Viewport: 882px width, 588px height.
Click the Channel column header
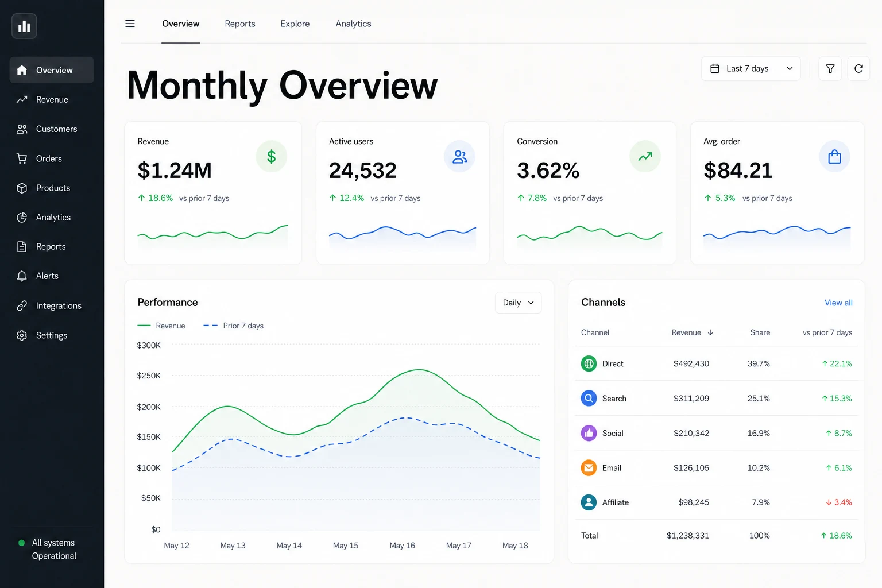pos(595,332)
